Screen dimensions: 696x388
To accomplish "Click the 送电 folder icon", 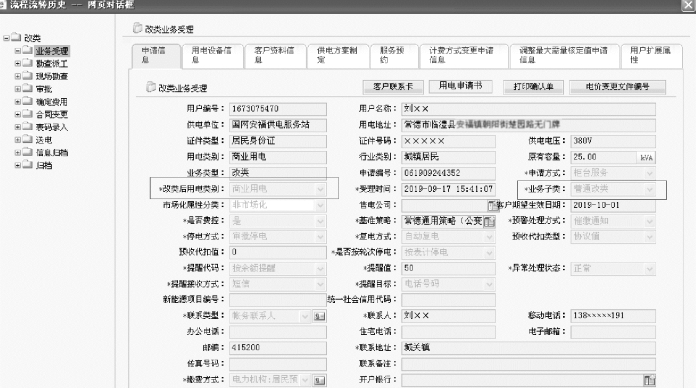I will tap(28, 139).
